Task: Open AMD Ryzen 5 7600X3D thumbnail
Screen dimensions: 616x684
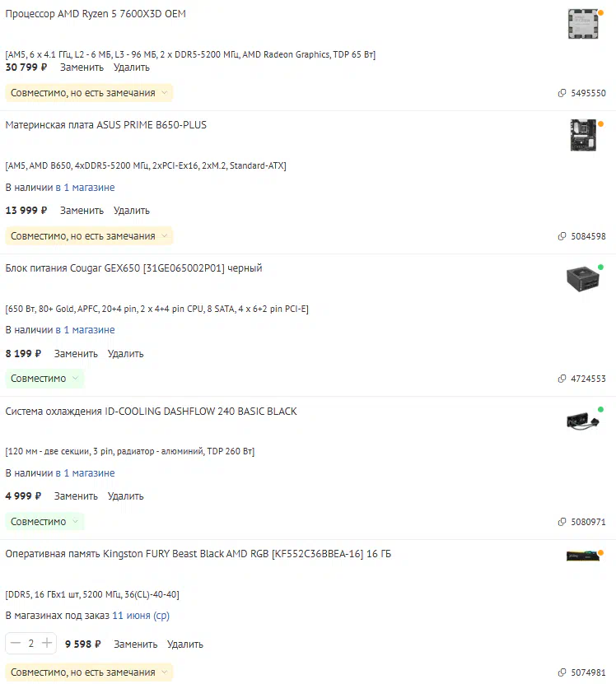Action: click(x=583, y=24)
